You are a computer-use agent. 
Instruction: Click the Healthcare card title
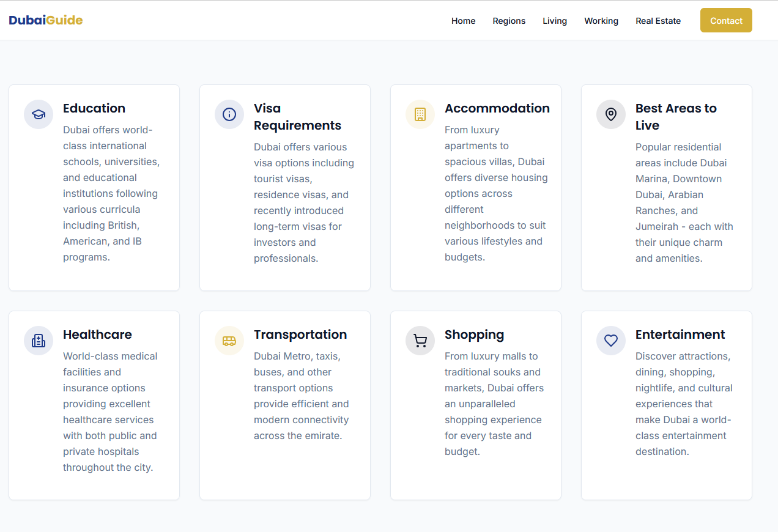click(97, 334)
